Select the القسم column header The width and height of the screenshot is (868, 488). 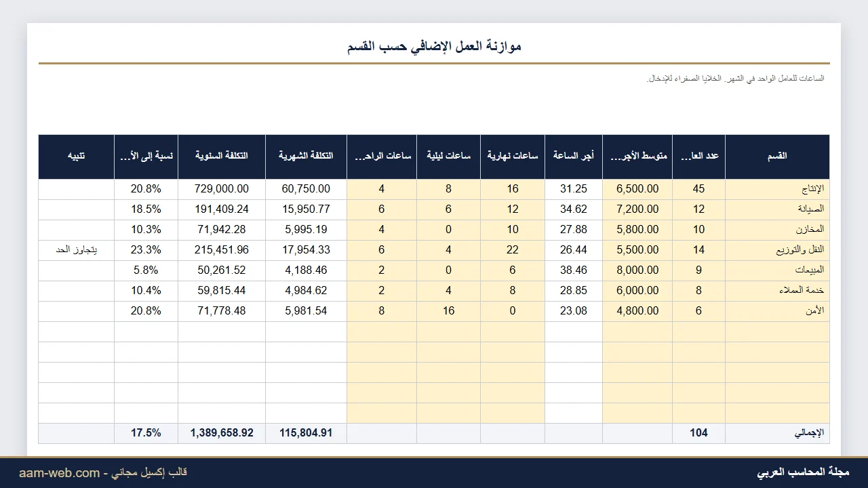coord(777,157)
